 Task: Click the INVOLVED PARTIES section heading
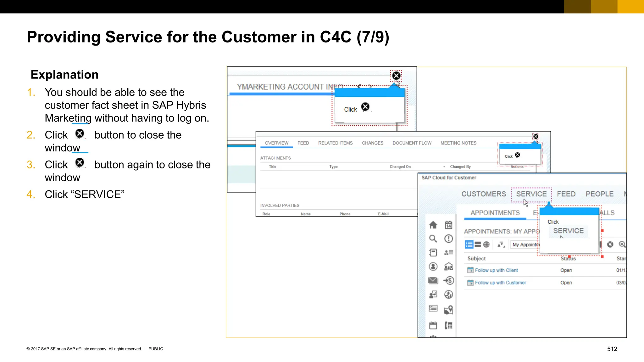click(x=280, y=206)
